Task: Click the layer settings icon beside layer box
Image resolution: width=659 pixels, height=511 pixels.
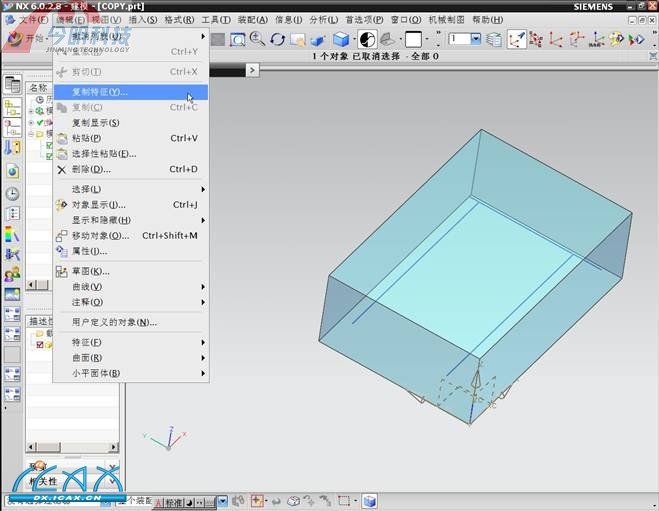Action: coord(495,40)
